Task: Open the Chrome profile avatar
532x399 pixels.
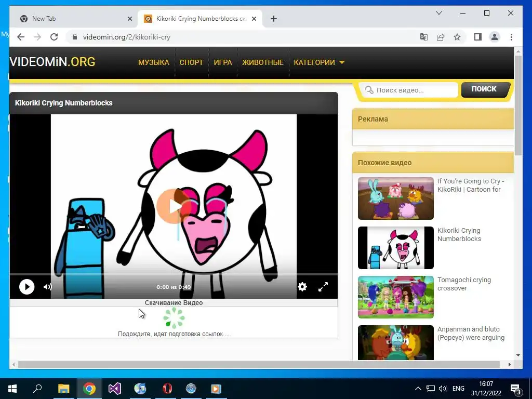Action: coord(495,37)
